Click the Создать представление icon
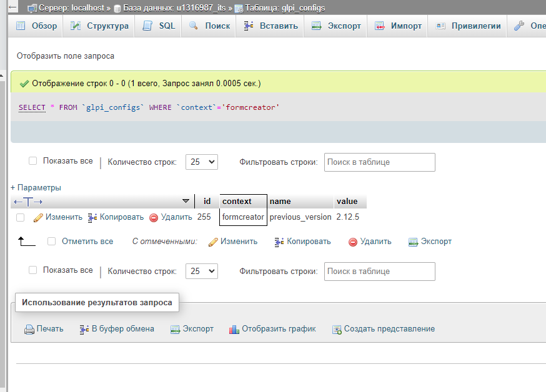 coord(337,328)
